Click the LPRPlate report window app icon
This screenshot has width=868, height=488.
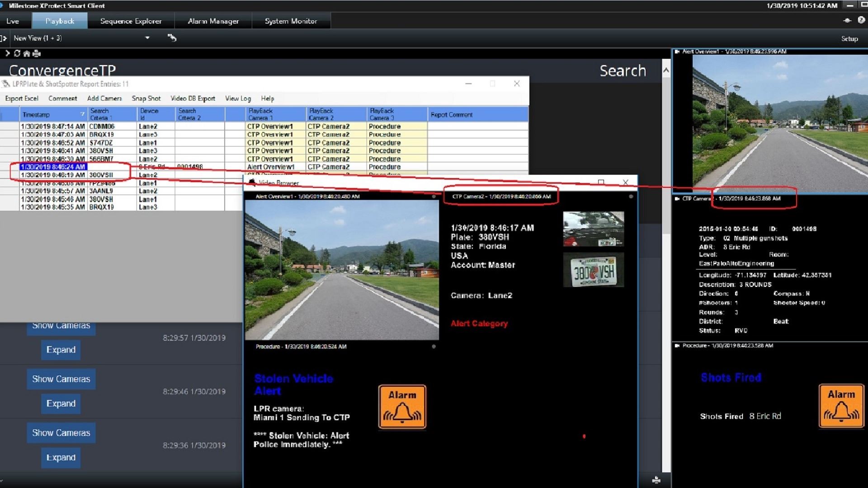[x=6, y=84]
